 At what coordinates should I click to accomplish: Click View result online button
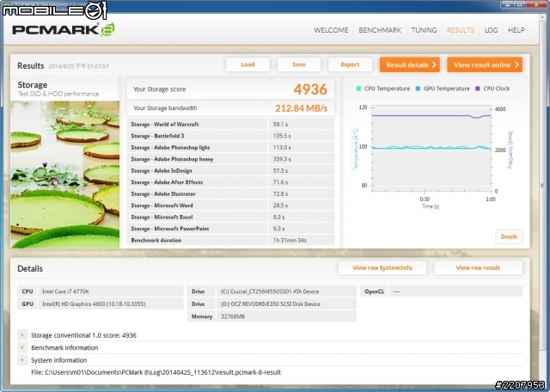tap(485, 65)
